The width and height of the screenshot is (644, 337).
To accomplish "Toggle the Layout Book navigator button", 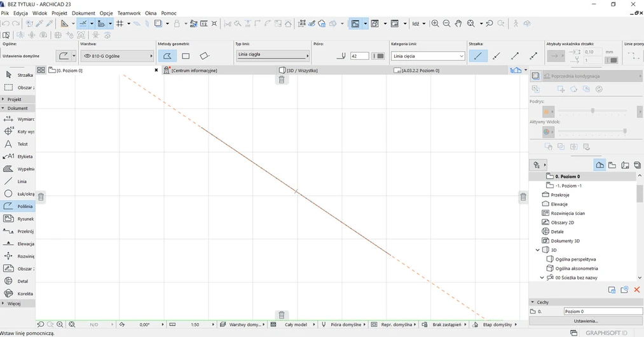I will pyautogui.click(x=625, y=165).
